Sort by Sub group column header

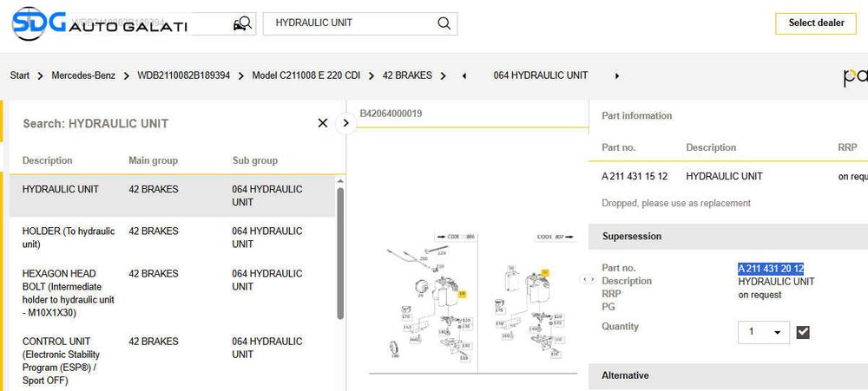[255, 160]
